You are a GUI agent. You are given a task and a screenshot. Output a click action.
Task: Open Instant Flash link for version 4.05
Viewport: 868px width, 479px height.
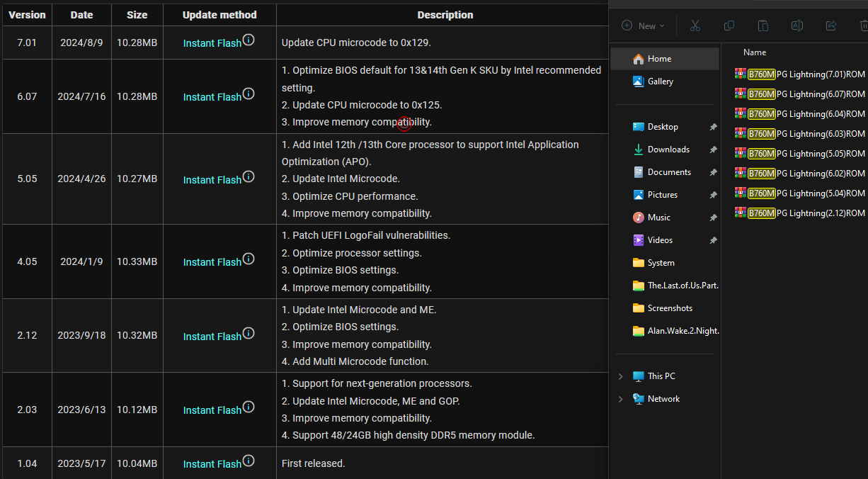tap(212, 262)
